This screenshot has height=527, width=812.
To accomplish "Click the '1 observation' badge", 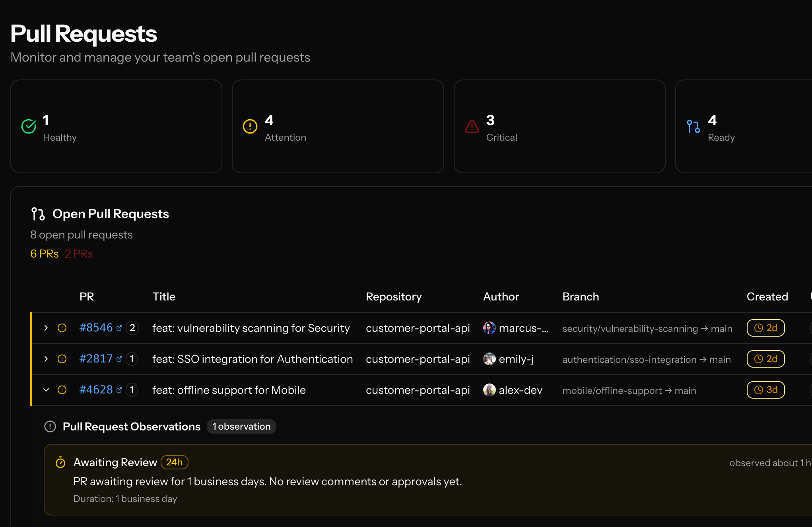I will [241, 426].
